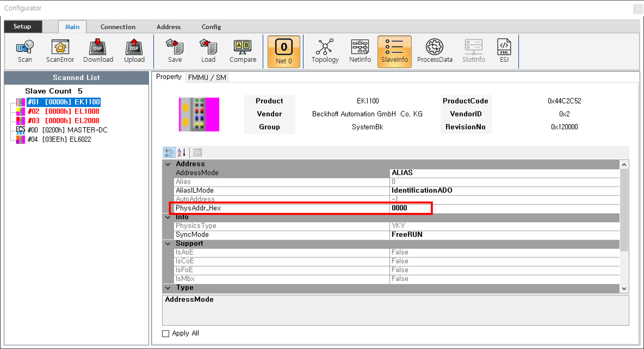Click scroll up arrow in property grid

click(x=624, y=165)
